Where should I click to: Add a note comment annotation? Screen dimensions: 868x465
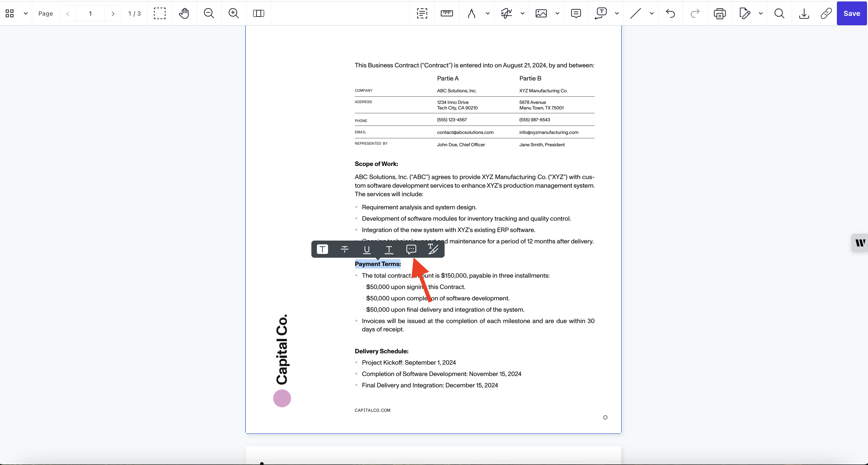(x=576, y=13)
